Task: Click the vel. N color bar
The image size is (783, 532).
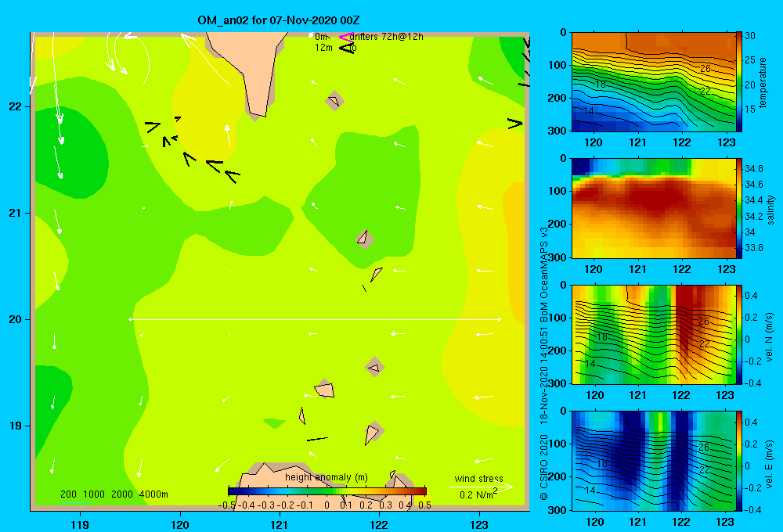Action: coord(739,335)
